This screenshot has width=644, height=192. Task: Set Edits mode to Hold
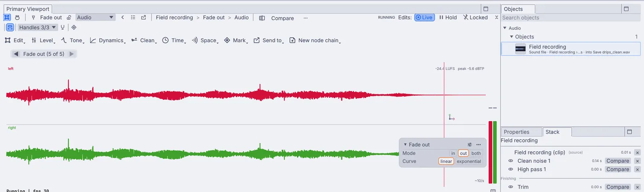coord(448,17)
